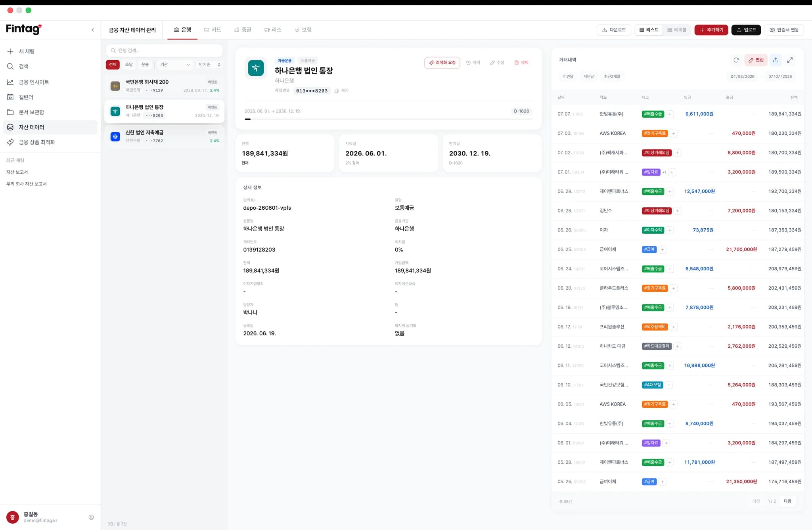This screenshot has height=530, width=812.
Task: Filter bank list by 조달
Action: pyautogui.click(x=129, y=65)
